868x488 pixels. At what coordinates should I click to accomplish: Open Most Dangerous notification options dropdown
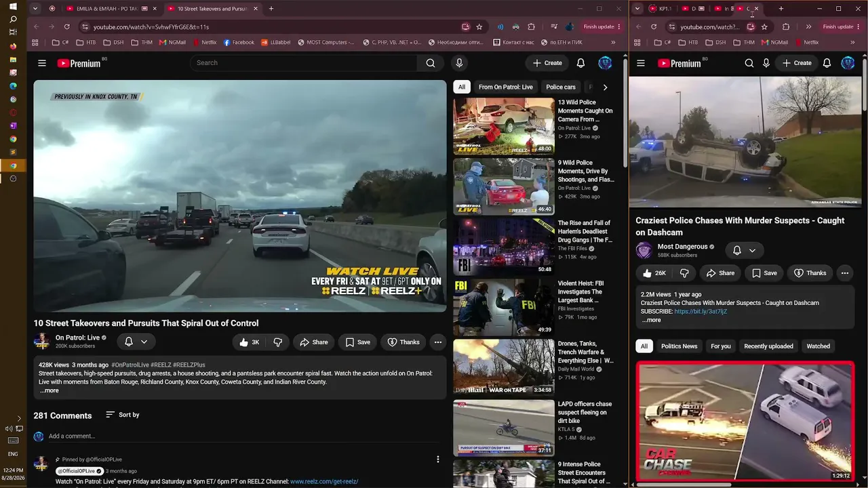tap(745, 250)
